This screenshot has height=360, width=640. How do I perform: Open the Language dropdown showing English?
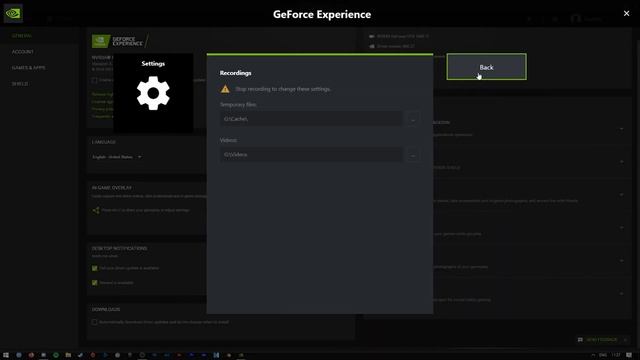click(117, 157)
